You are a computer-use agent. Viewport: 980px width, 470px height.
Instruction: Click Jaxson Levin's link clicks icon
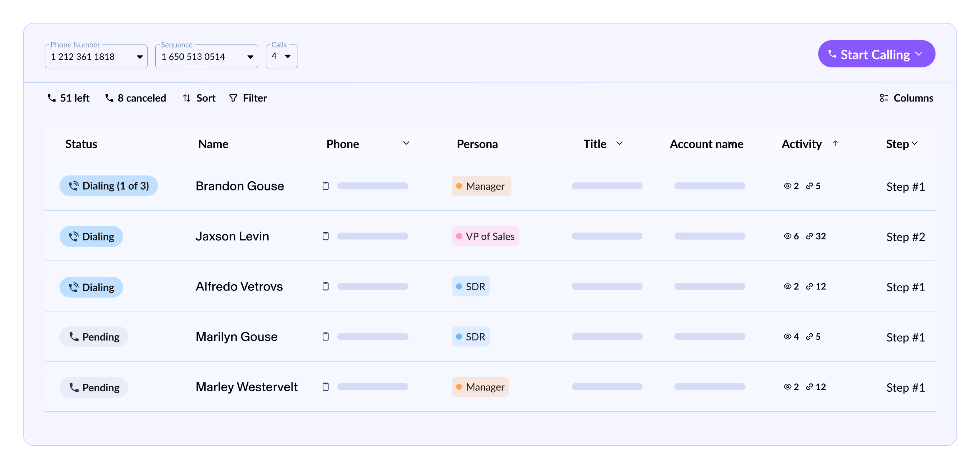point(809,236)
